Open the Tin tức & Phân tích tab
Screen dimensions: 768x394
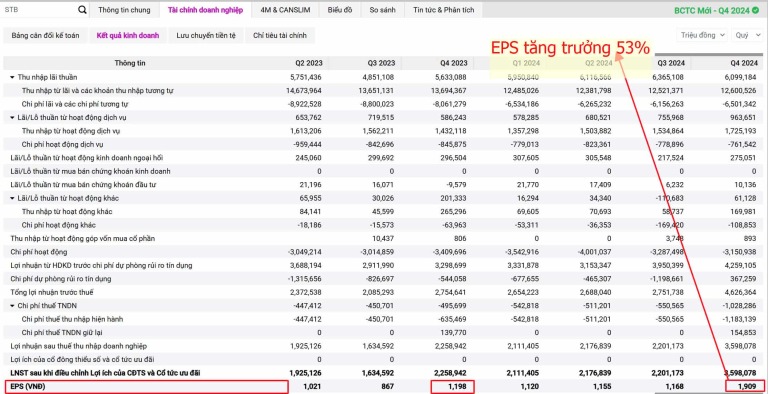pos(444,10)
